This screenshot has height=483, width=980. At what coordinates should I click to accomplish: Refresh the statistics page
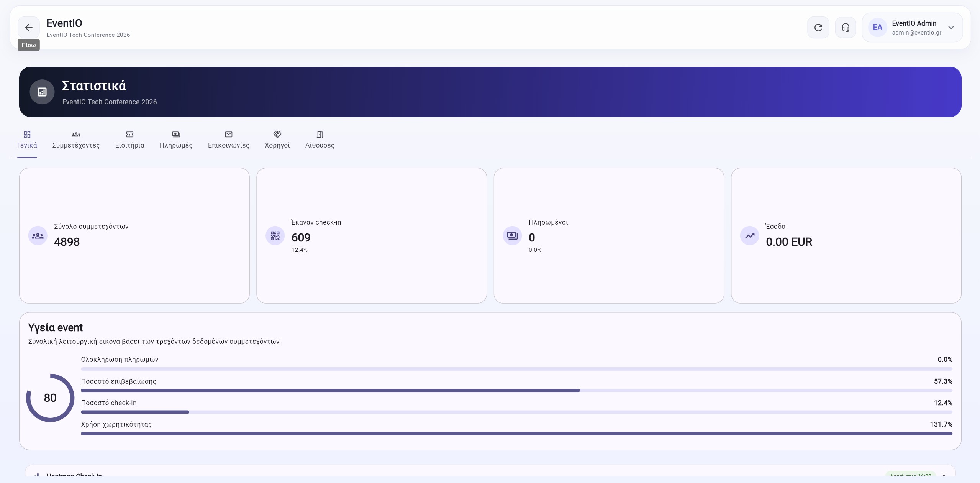818,28
